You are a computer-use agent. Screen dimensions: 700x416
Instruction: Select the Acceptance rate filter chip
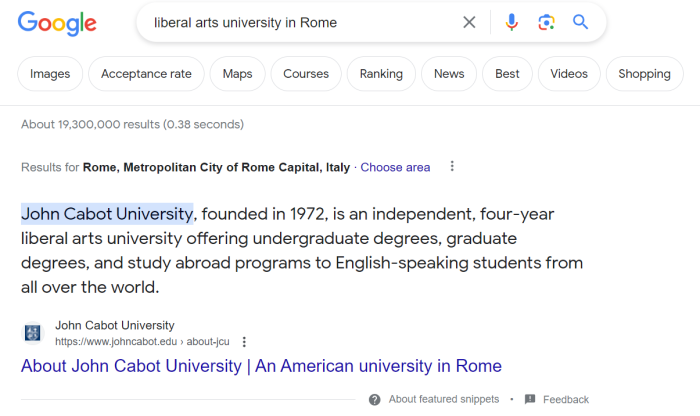click(x=146, y=74)
